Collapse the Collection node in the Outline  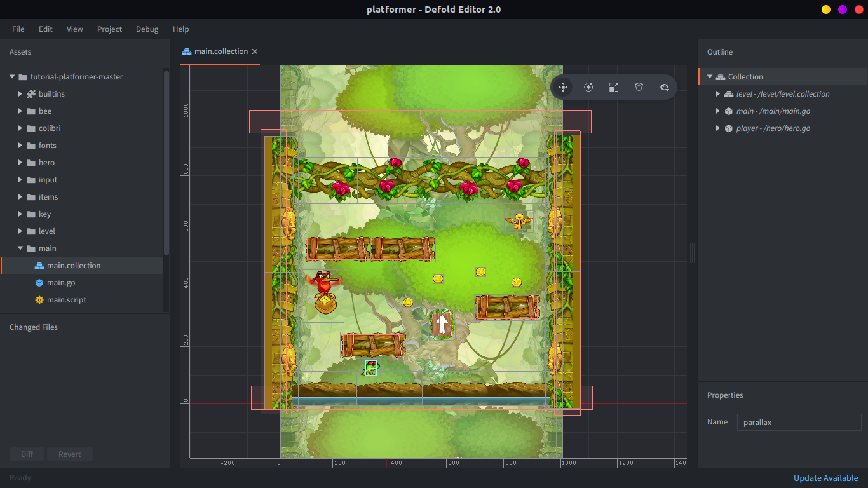709,76
